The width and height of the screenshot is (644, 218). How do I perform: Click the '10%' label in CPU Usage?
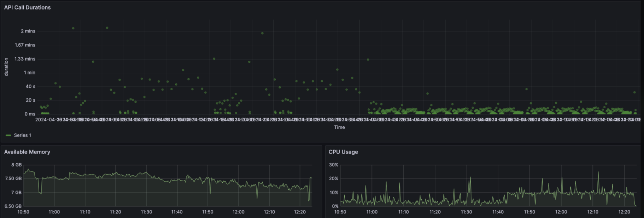[x=334, y=193]
